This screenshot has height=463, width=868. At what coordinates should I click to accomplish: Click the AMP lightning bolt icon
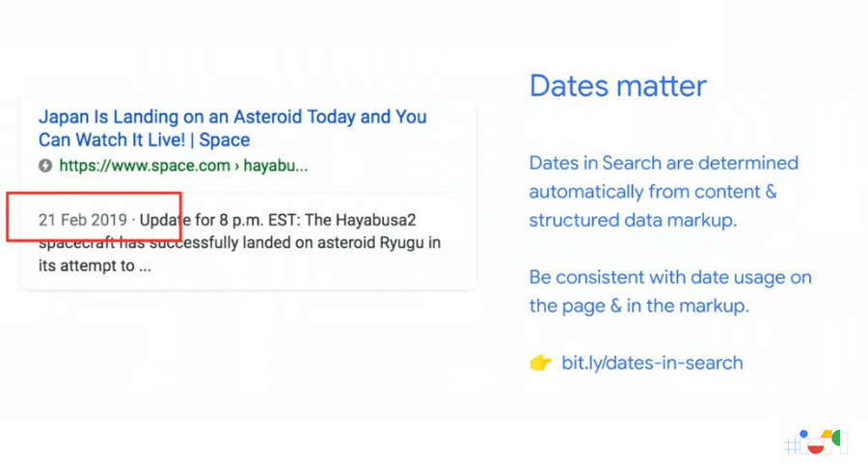click(45, 166)
